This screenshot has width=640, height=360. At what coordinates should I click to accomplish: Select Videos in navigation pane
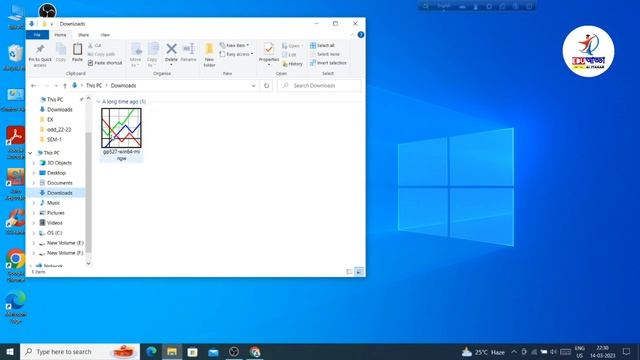(55, 223)
